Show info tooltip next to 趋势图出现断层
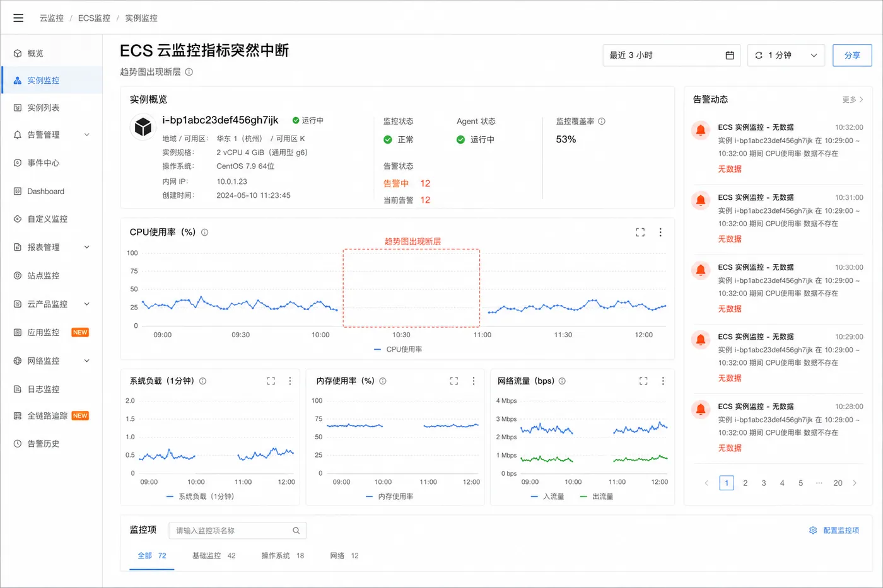The width and height of the screenshot is (883, 588). 189,72
